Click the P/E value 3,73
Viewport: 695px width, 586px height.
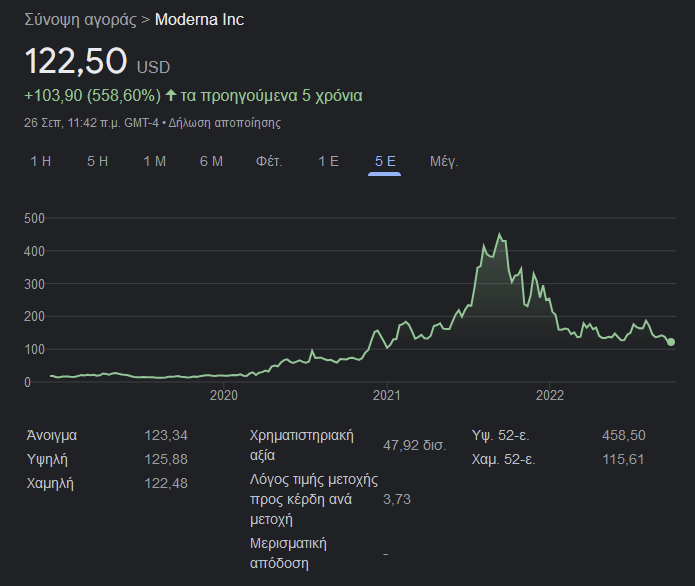tap(397, 499)
